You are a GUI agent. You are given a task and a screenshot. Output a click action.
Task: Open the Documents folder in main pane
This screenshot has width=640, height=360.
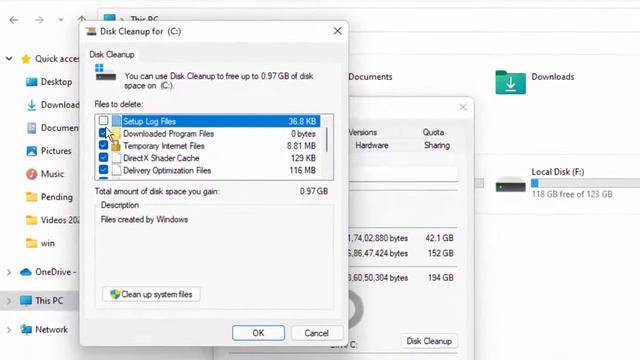(370, 77)
